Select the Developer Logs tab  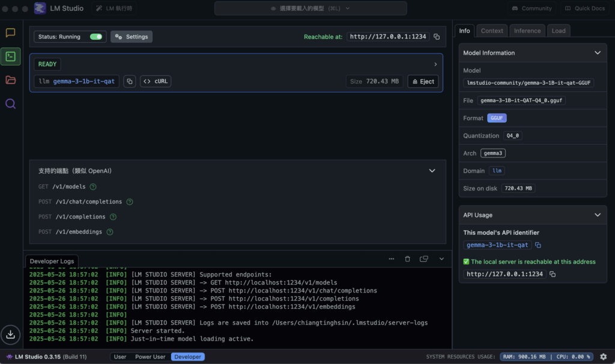point(52,261)
